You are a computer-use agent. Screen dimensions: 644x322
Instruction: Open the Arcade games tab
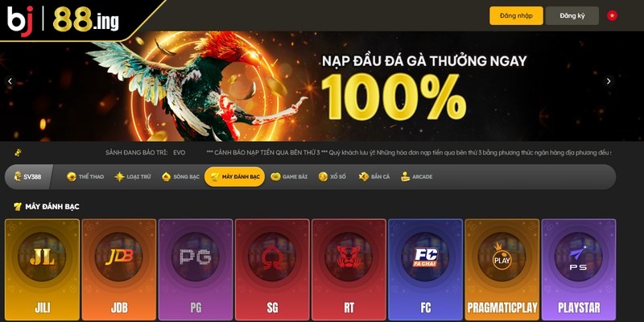417,176
